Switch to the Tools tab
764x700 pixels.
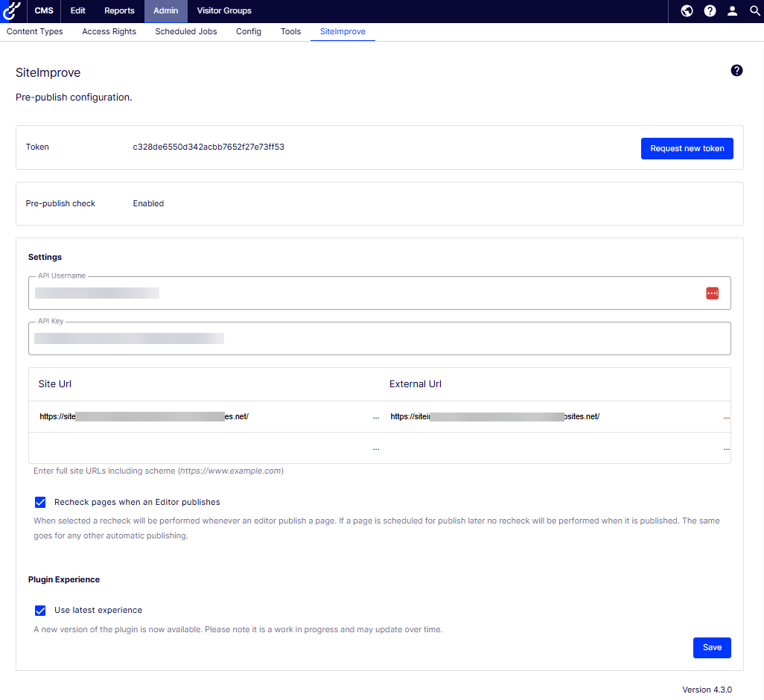pos(290,32)
